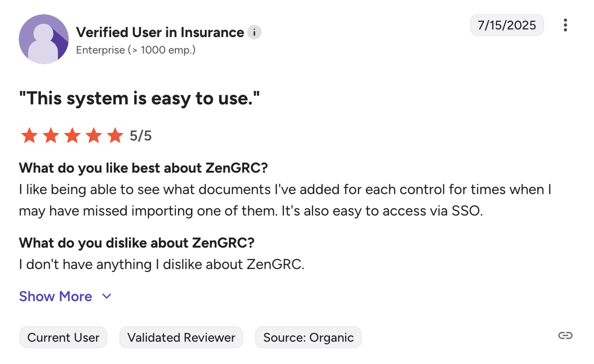Click the reviewer avatar image

(44, 39)
